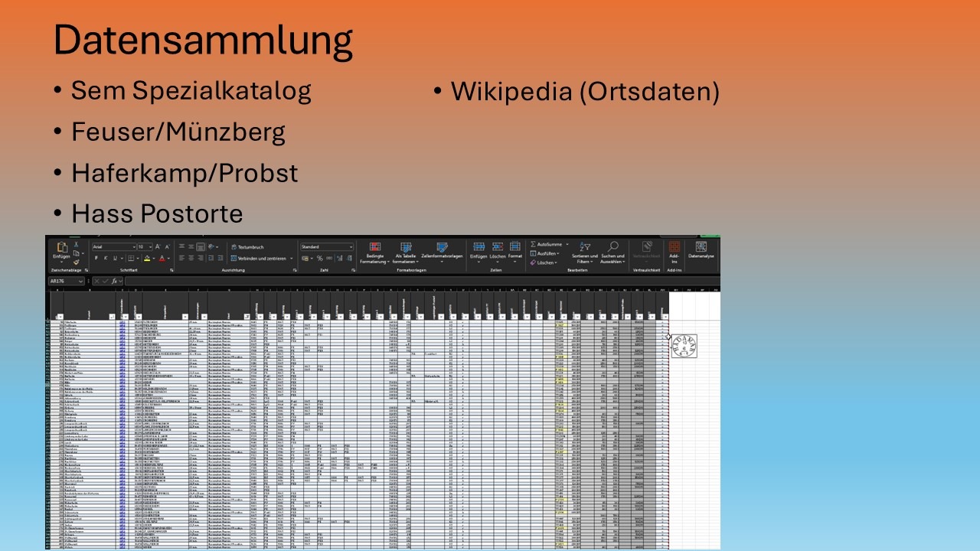980x551 pixels.
Task: Click the AutoSumme sigma icon
Action: coord(534,244)
